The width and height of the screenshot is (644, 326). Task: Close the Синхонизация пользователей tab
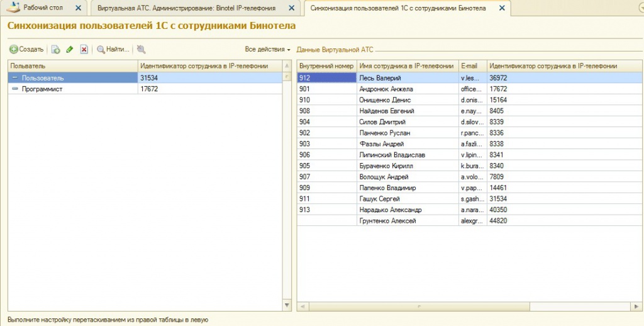[x=501, y=8]
